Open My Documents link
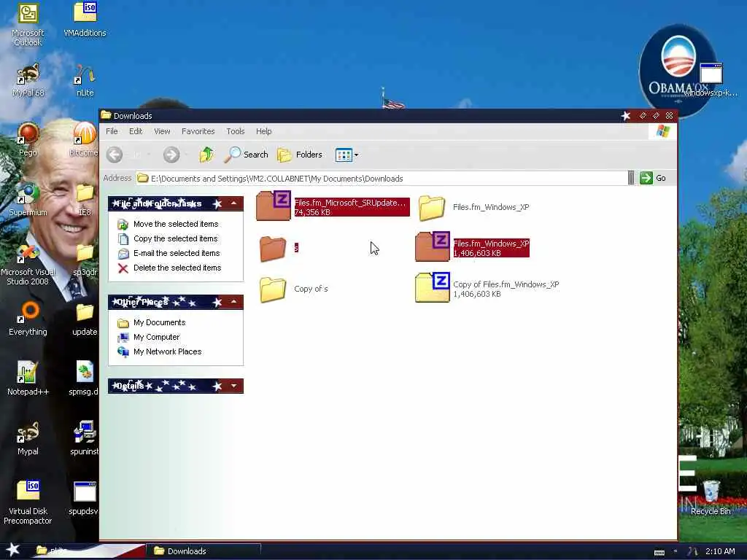The image size is (747, 560). [159, 323]
